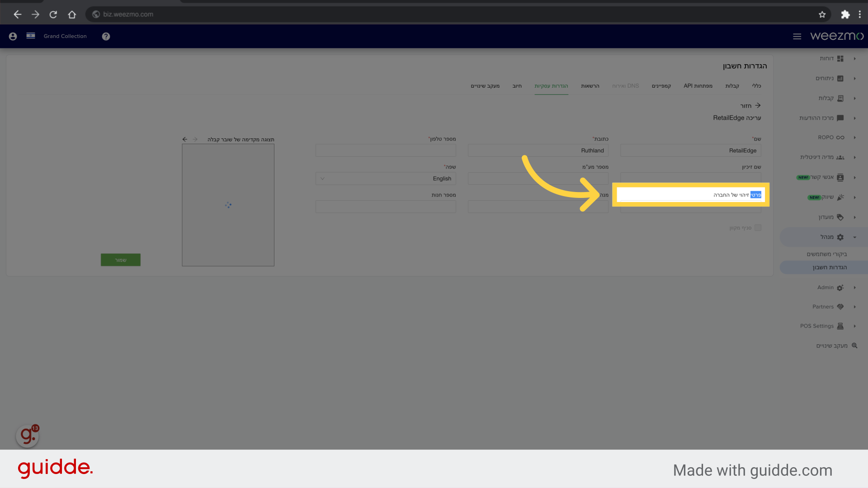This screenshot has height=488, width=868.
Task: Open the browser extensions puzzle icon
Action: click(845, 14)
